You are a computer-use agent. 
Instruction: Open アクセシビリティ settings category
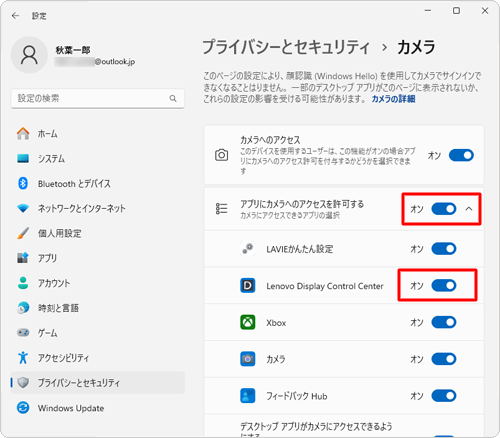coord(97,358)
